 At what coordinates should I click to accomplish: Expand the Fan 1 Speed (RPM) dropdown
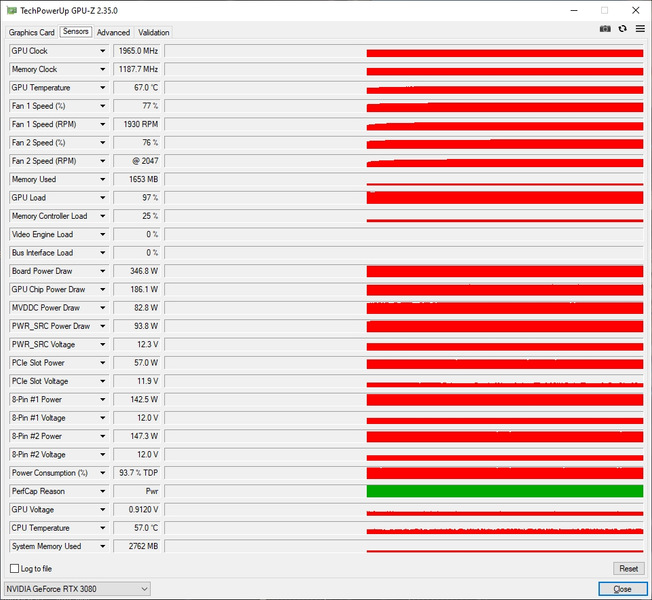pos(102,124)
